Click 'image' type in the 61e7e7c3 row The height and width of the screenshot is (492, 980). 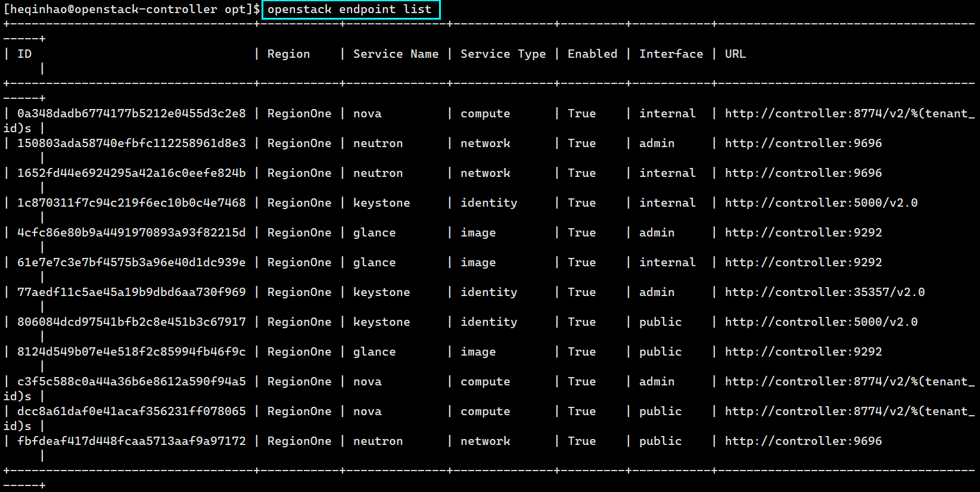pyautogui.click(x=478, y=263)
